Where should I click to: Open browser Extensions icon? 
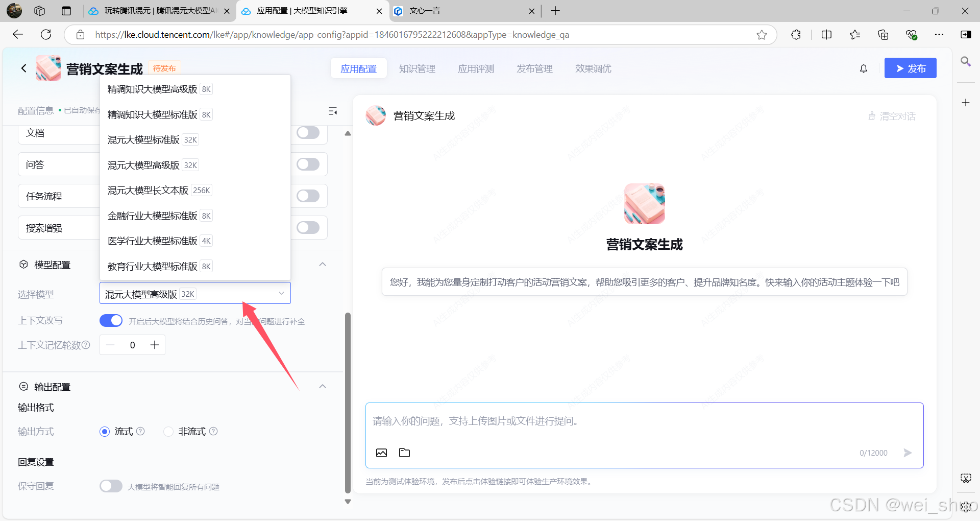(796, 35)
